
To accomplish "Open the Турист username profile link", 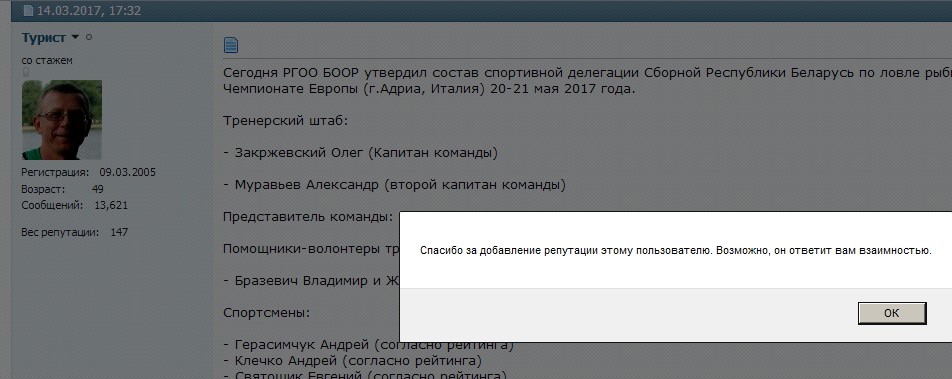I will (44, 38).
